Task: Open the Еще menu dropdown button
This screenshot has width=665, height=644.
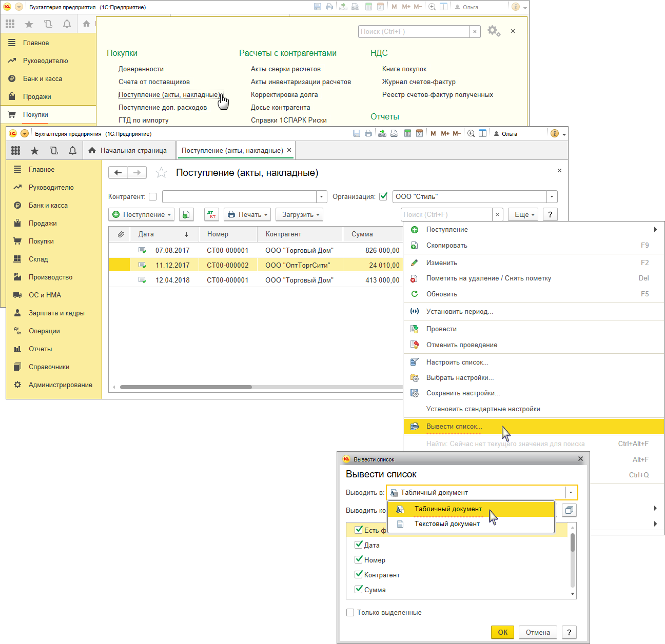Action: [523, 214]
